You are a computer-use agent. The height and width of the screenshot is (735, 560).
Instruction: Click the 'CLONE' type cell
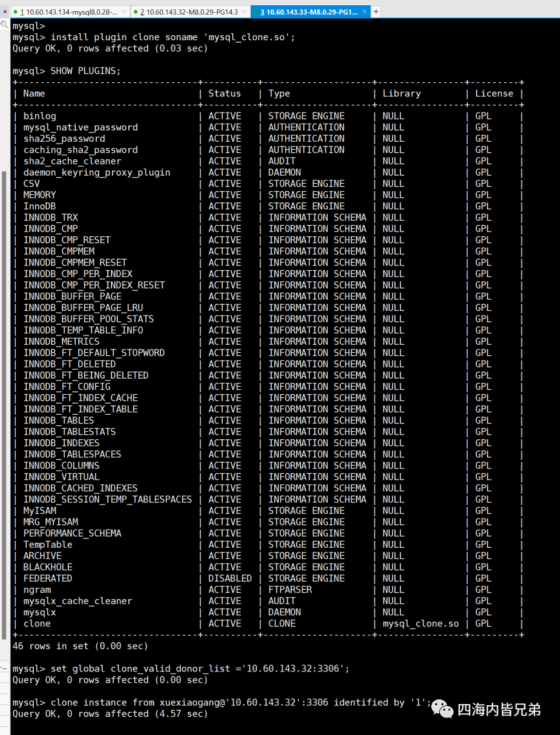pos(282,624)
